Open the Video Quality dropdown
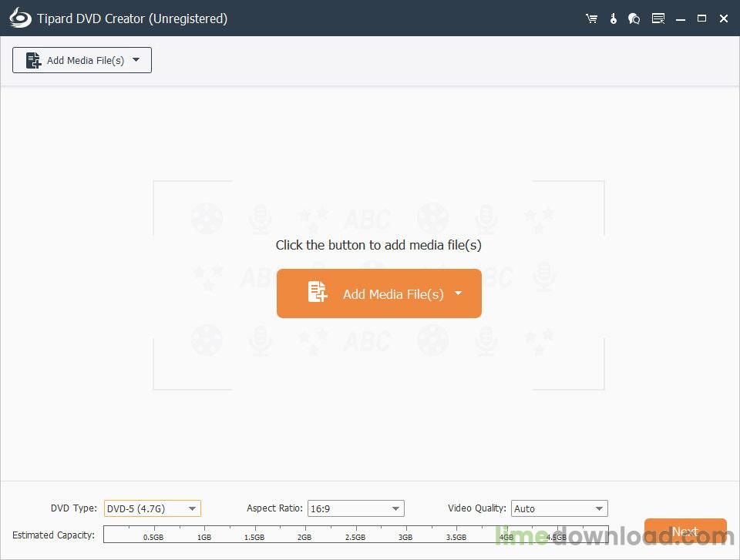This screenshot has width=740, height=560. [560, 508]
